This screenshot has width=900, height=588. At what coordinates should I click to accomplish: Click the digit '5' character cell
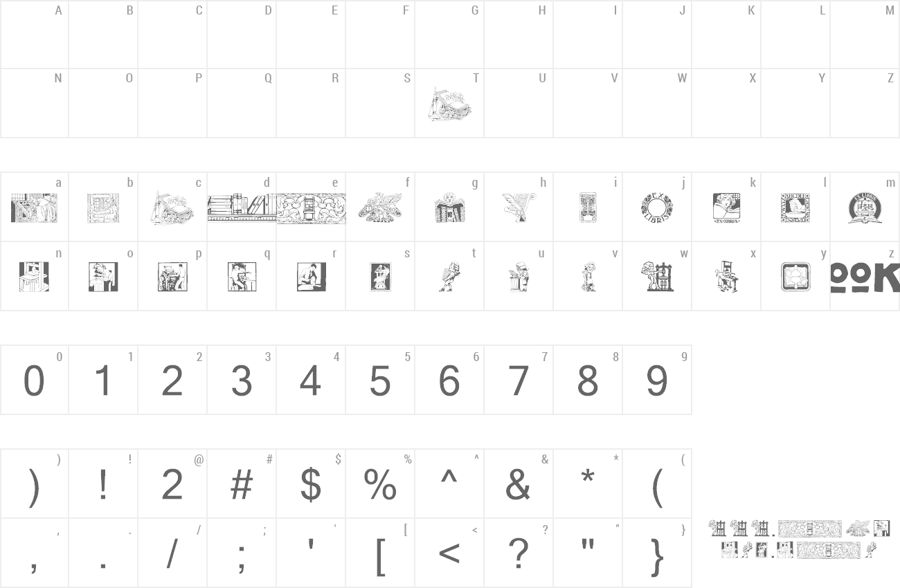click(380, 380)
